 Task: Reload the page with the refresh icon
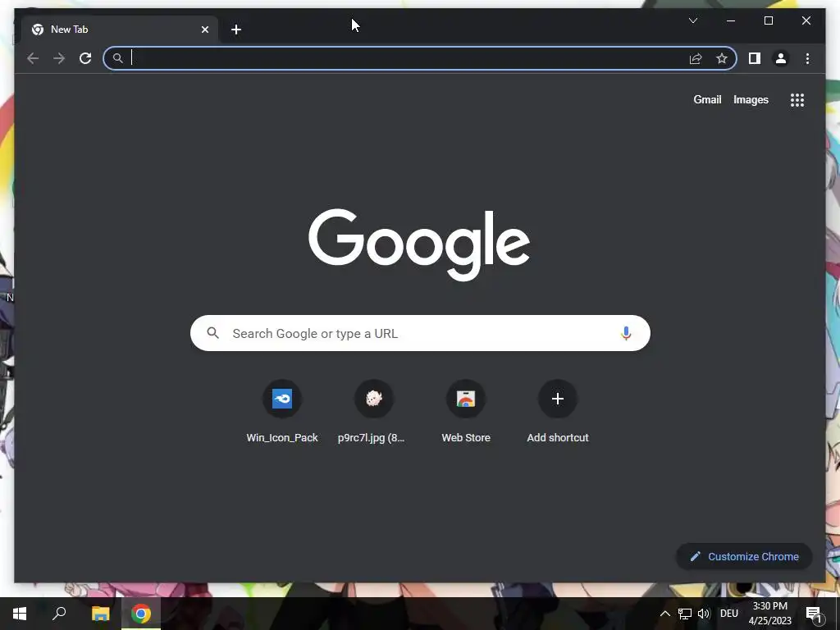tap(85, 58)
